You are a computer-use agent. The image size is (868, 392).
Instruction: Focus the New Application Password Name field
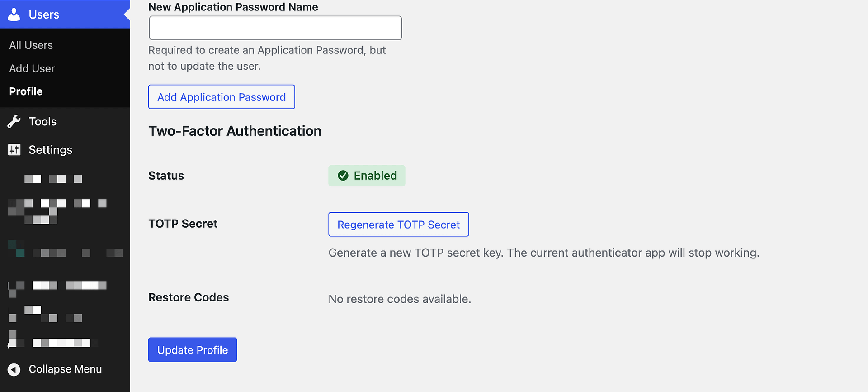point(275,28)
